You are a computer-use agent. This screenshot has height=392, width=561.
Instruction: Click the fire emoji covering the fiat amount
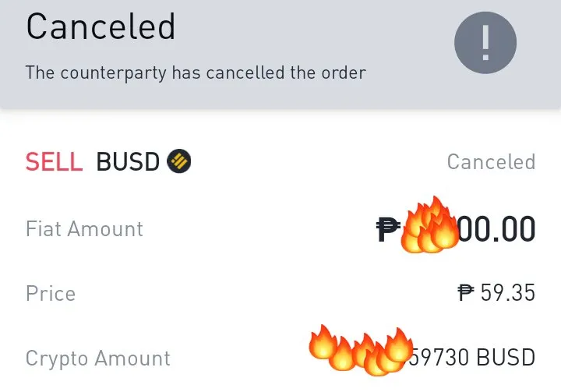(429, 224)
